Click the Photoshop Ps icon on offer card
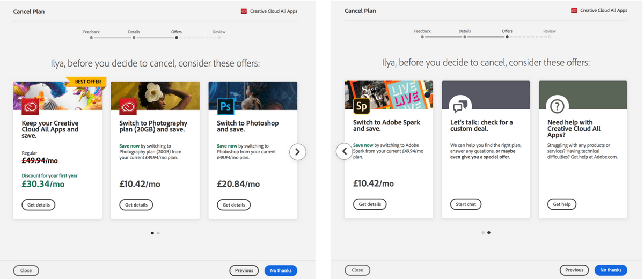 coord(225,106)
